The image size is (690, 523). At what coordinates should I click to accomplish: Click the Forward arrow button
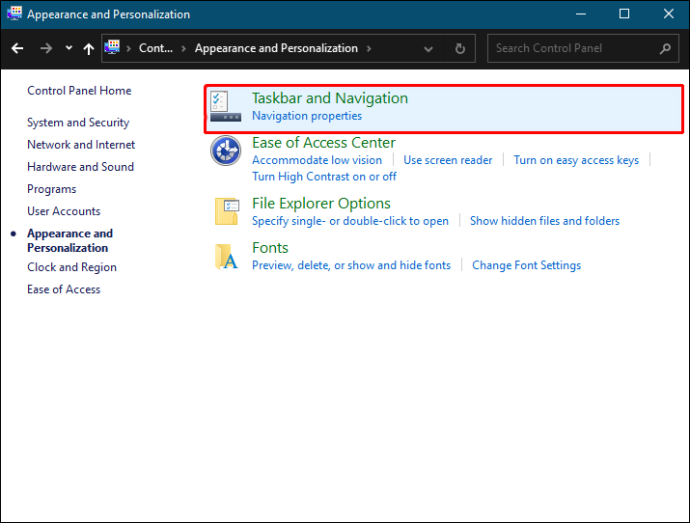[x=46, y=48]
